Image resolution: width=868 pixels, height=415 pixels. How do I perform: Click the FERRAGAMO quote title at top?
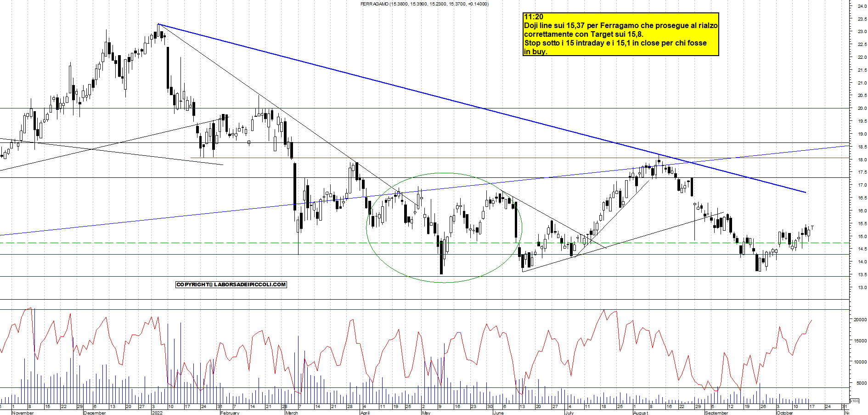pyautogui.click(x=424, y=4)
